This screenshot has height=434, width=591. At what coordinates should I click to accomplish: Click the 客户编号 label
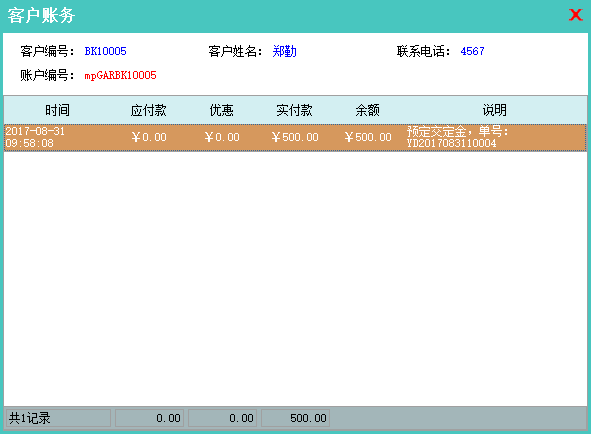(x=47, y=51)
